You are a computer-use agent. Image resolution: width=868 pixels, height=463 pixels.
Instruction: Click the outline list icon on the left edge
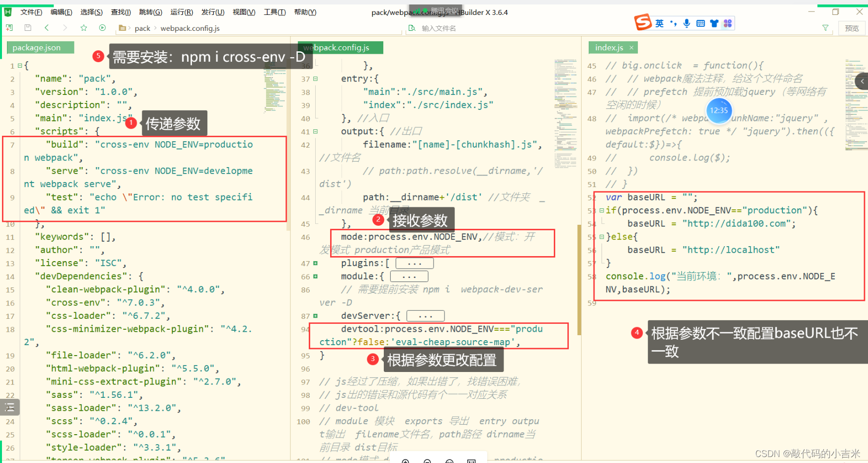pos(9,408)
